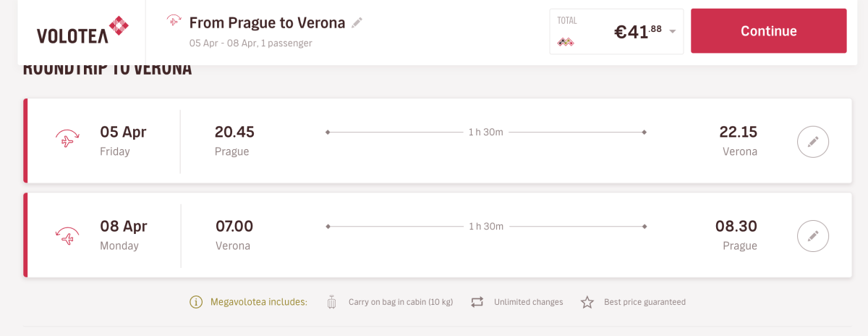Click the carry-on bag icon
The height and width of the screenshot is (336, 868).
[x=332, y=302]
